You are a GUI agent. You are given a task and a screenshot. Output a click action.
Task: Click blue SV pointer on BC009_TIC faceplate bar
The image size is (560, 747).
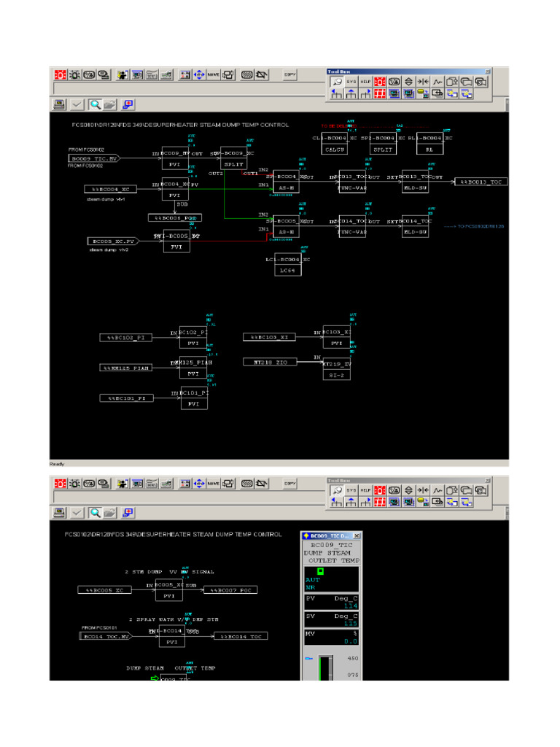[x=308, y=659]
